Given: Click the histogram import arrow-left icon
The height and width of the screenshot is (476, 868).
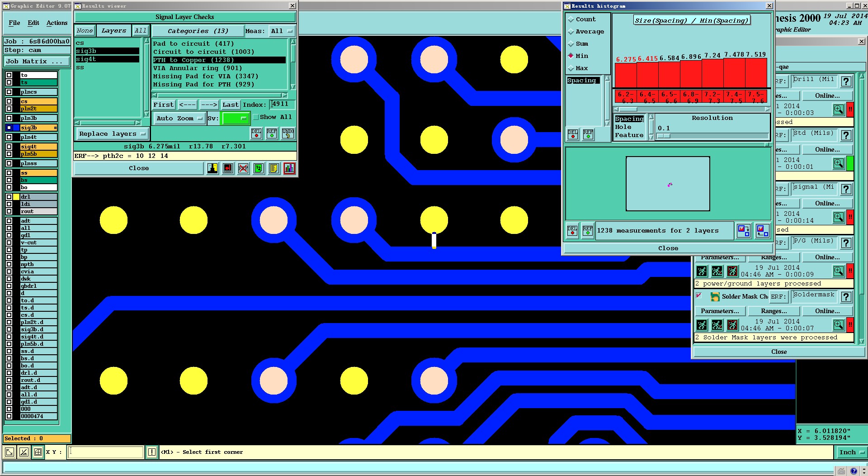Looking at the screenshot, I should [x=762, y=231].
